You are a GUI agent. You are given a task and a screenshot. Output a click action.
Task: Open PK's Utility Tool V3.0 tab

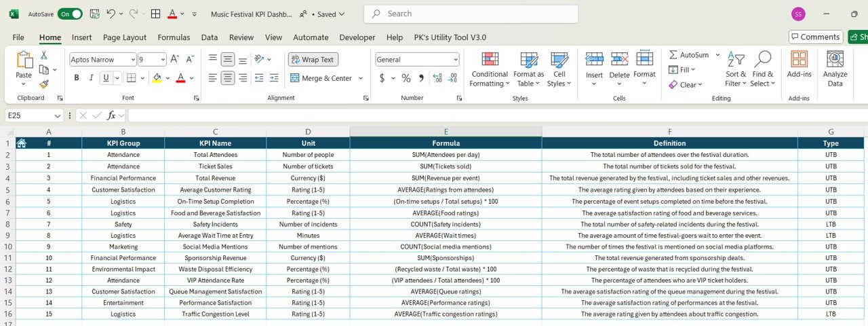[449, 37]
